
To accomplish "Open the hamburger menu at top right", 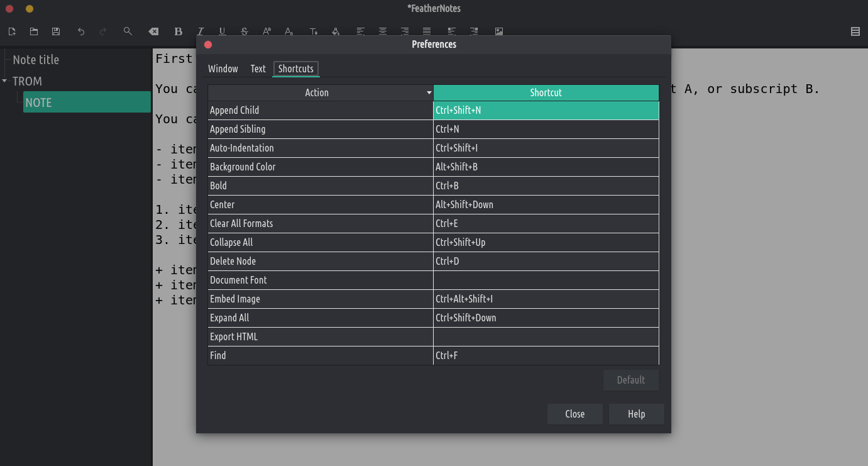I will (855, 31).
